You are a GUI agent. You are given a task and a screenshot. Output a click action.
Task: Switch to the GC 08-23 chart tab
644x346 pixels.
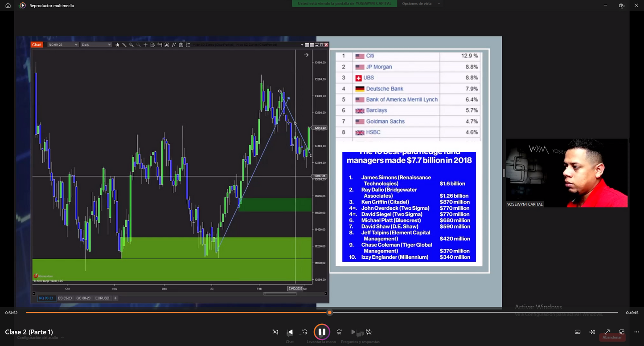pyautogui.click(x=83, y=298)
